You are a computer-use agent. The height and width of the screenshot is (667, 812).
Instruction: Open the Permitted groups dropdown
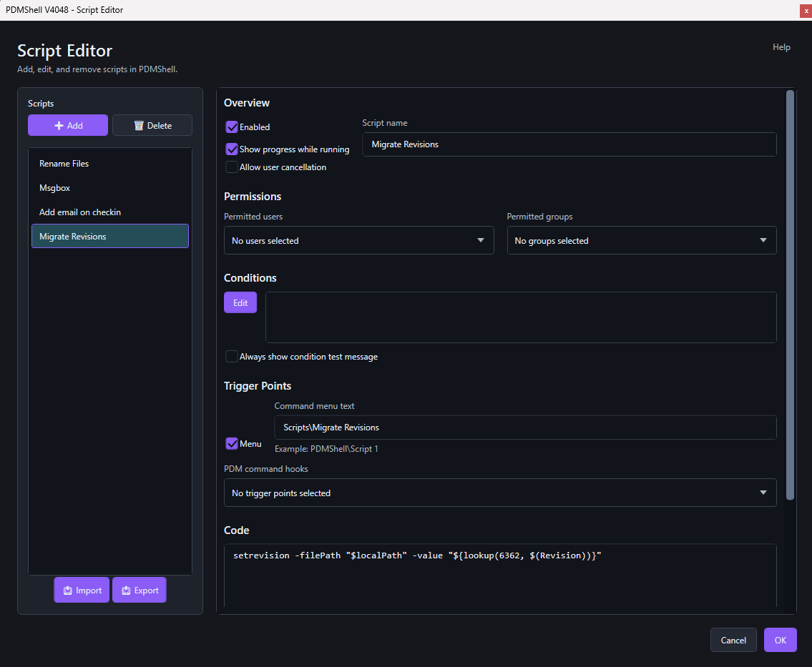pyautogui.click(x=641, y=241)
